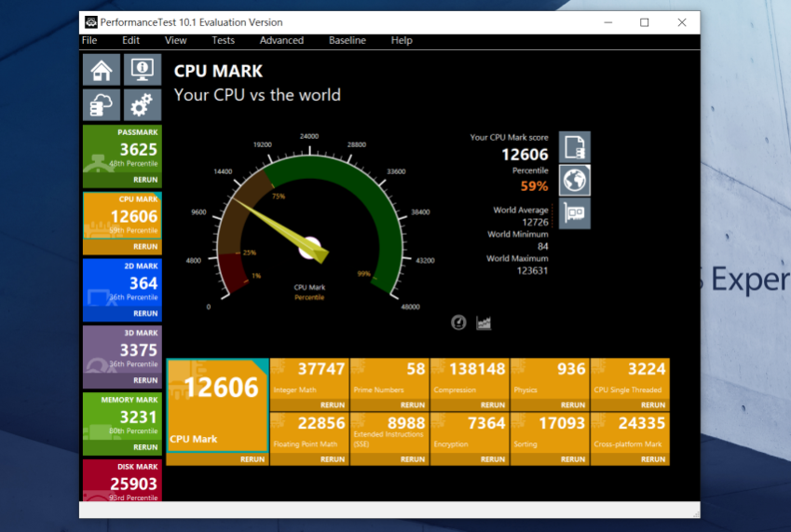Open the Baseline menu
Viewport: 791px width, 532px height.
[348, 40]
